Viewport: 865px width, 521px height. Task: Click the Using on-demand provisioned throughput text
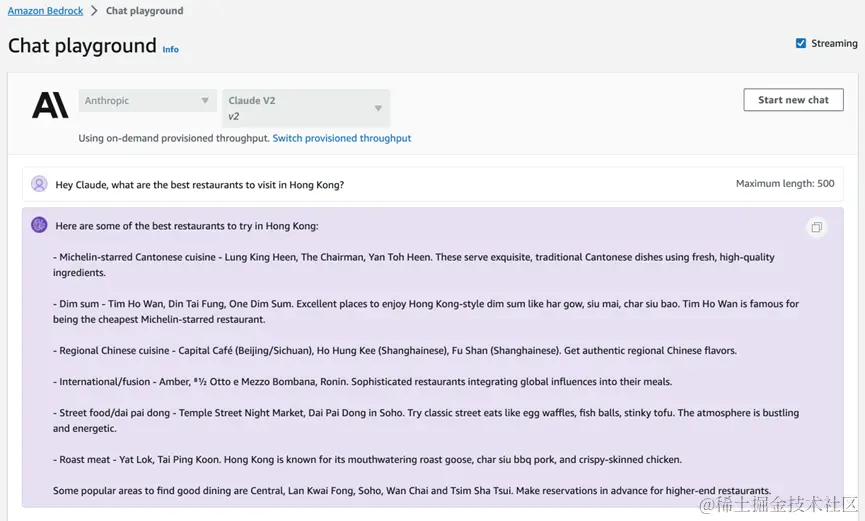coord(174,138)
